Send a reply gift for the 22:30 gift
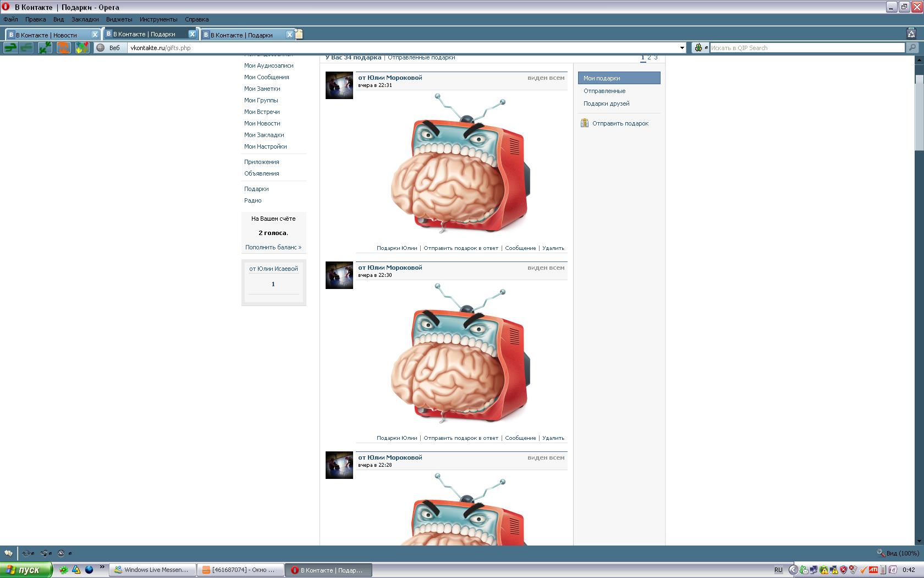924x578 pixels. click(461, 438)
